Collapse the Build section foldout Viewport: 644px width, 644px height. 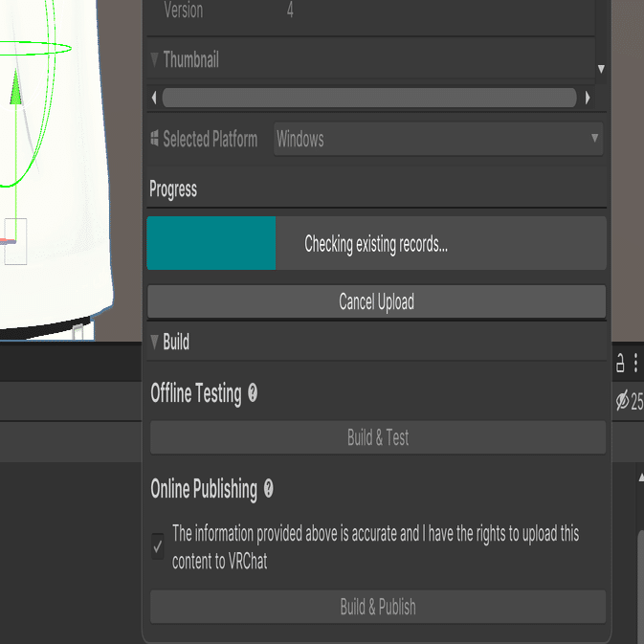pyautogui.click(x=154, y=342)
